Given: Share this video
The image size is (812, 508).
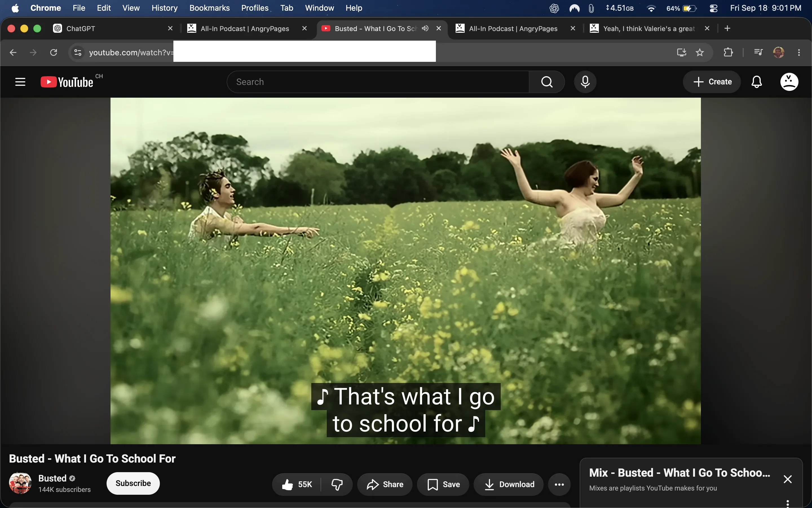Looking at the screenshot, I should point(385,484).
